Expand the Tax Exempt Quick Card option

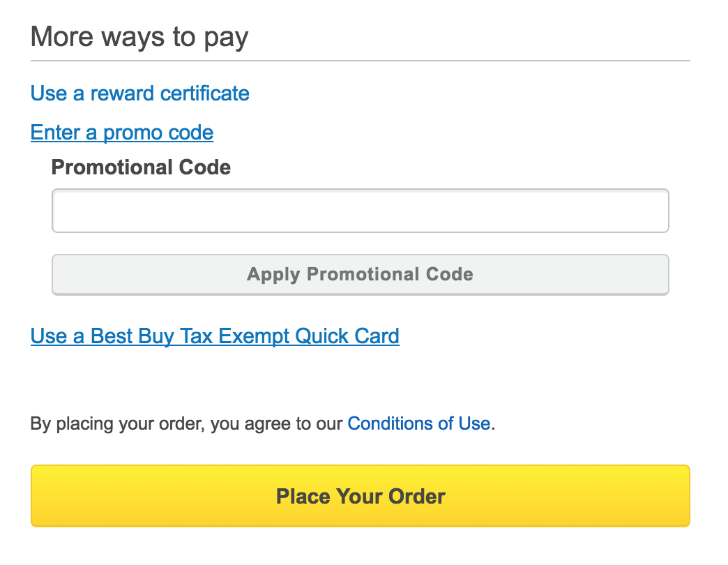coord(215,336)
